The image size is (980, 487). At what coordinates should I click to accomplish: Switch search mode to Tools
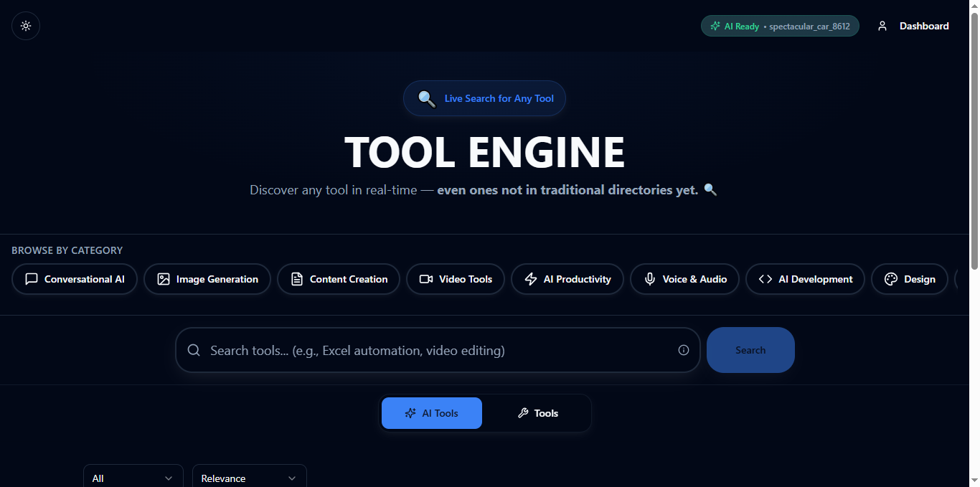coord(537,413)
